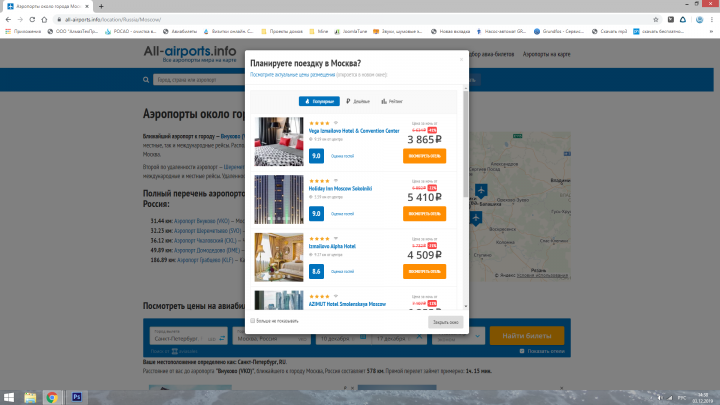View hotel button for Holiday Inn
720x405 pixels.
pos(424,214)
